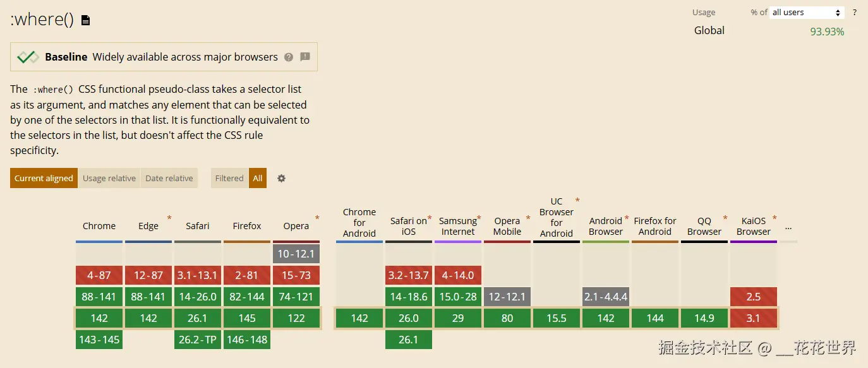This screenshot has height=368, width=868.
Task: Switch to Usage relative view
Action: point(109,178)
